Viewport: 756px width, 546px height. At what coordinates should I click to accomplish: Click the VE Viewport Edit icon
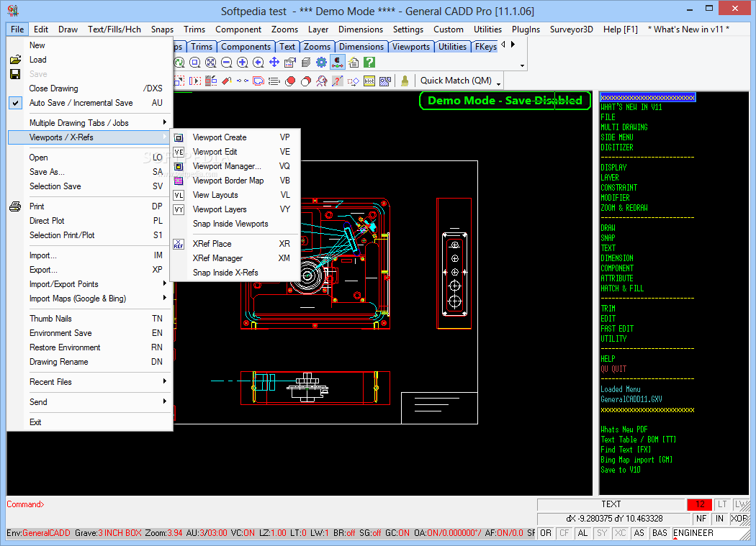179,153
